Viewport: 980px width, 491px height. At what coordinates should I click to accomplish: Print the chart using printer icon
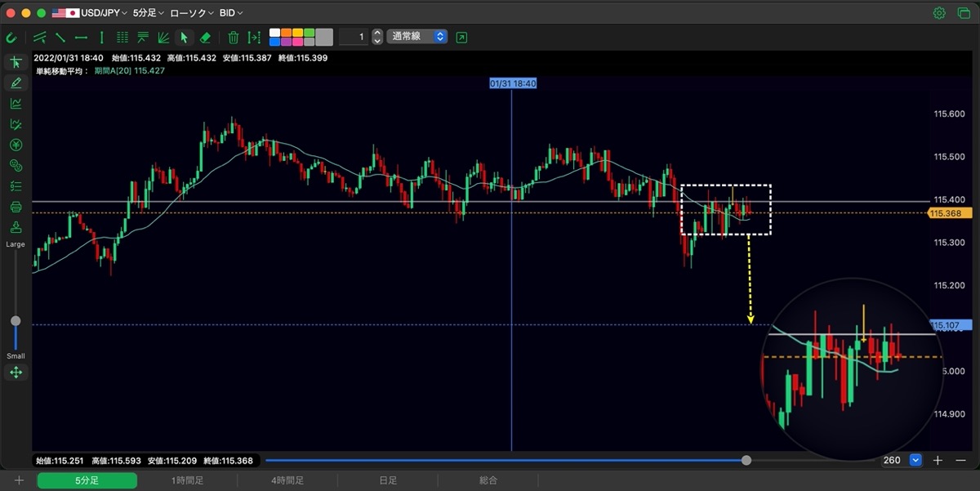[x=16, y=207]
